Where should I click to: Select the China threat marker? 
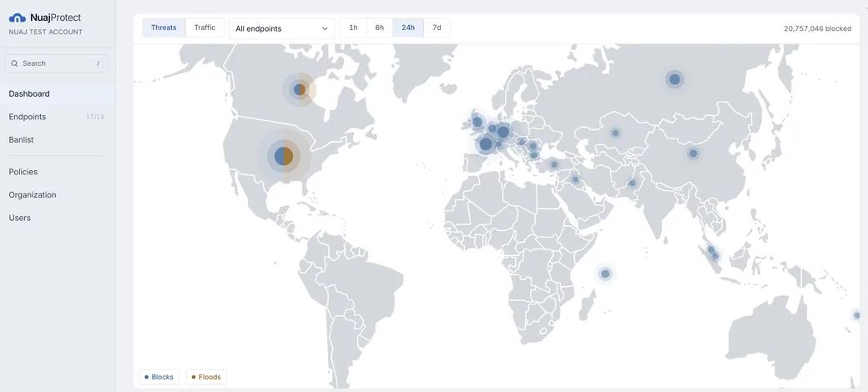[693, 153]
